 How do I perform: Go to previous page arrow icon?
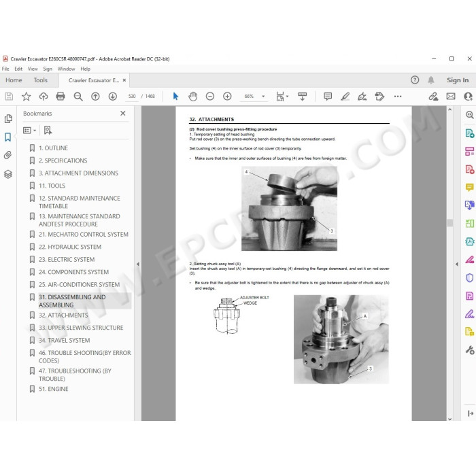pyautogui.click(x=95, y=97)
